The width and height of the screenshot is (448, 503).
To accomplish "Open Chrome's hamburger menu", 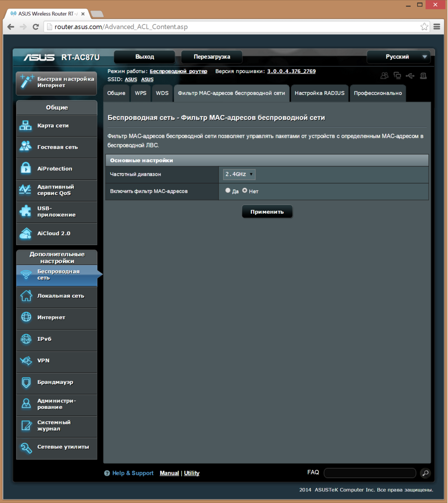I will pyautogui.click(x=437, y=27).
